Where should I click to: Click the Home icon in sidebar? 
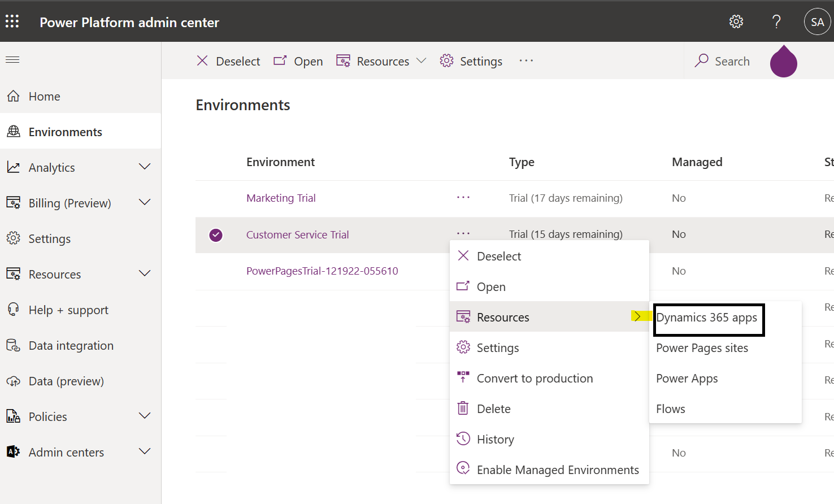pyautogui.click(x=14, y=96)
